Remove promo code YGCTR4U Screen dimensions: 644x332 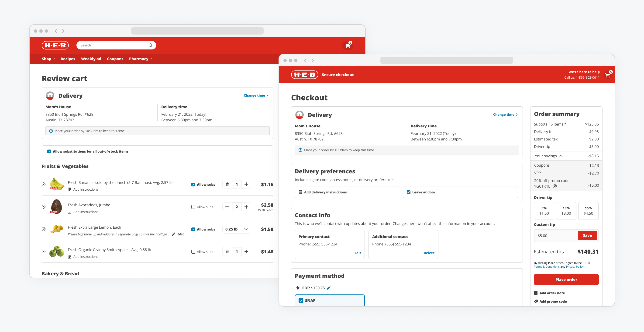pyautogui.click(x=555, y=186)
